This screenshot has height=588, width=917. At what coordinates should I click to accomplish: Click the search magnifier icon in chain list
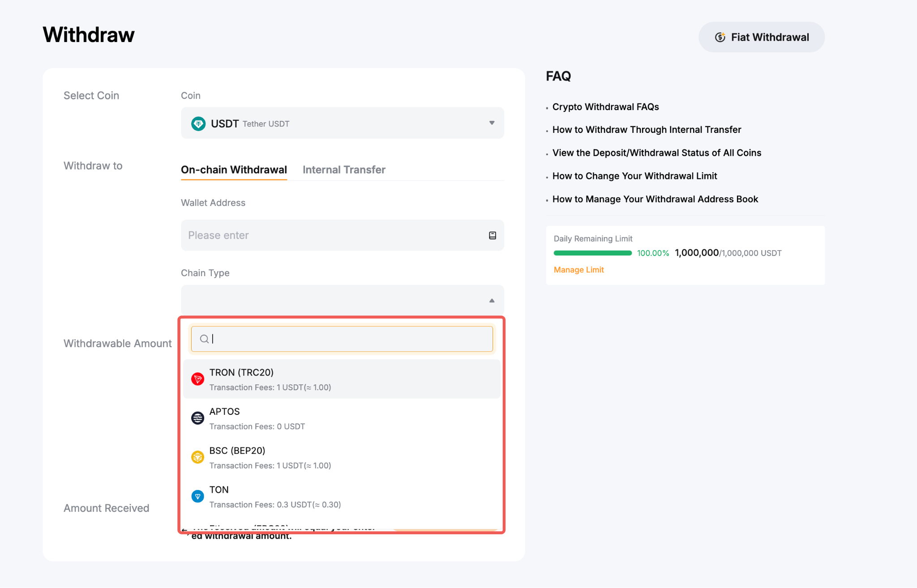point(204,339)
